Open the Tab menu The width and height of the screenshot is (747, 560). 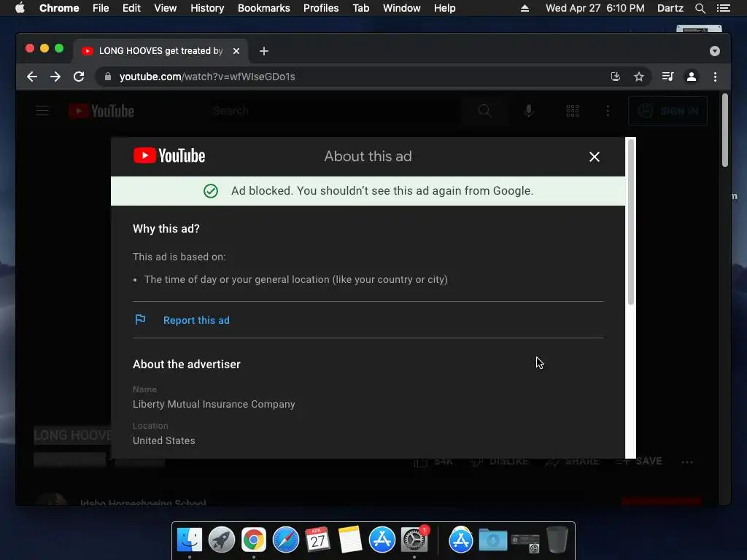(361, 8)
